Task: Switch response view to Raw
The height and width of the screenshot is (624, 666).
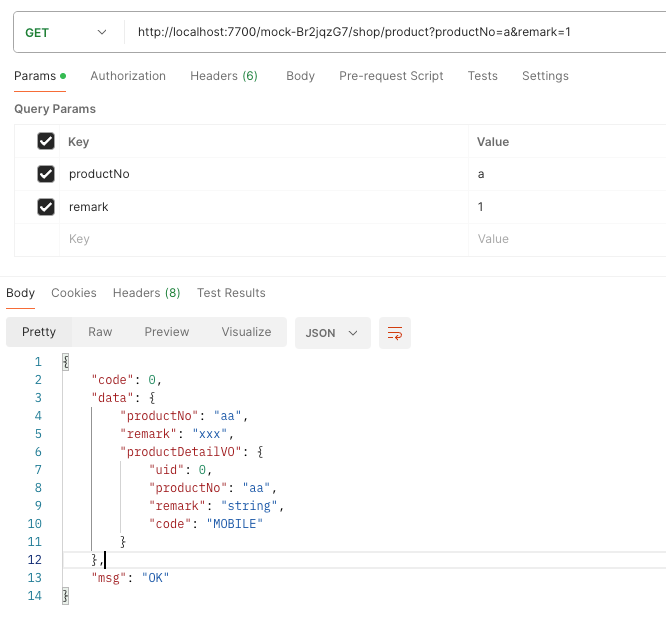Action: 100,332
